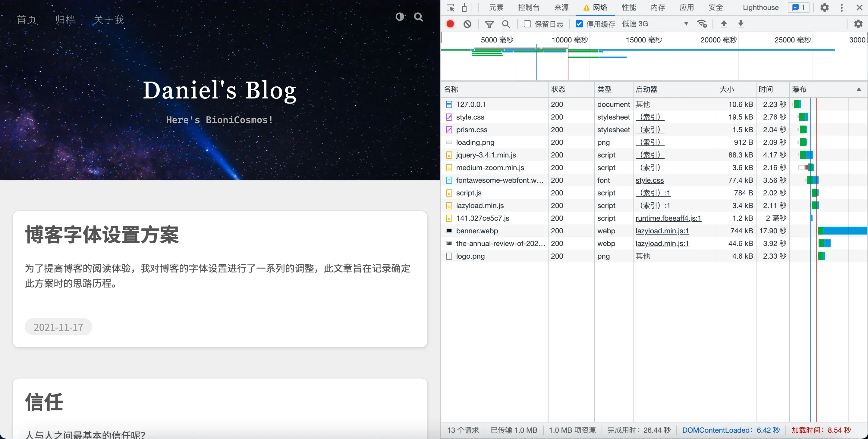Open the lazyload.min.js:1 initiator link for banner.webp

pos(662,231)
